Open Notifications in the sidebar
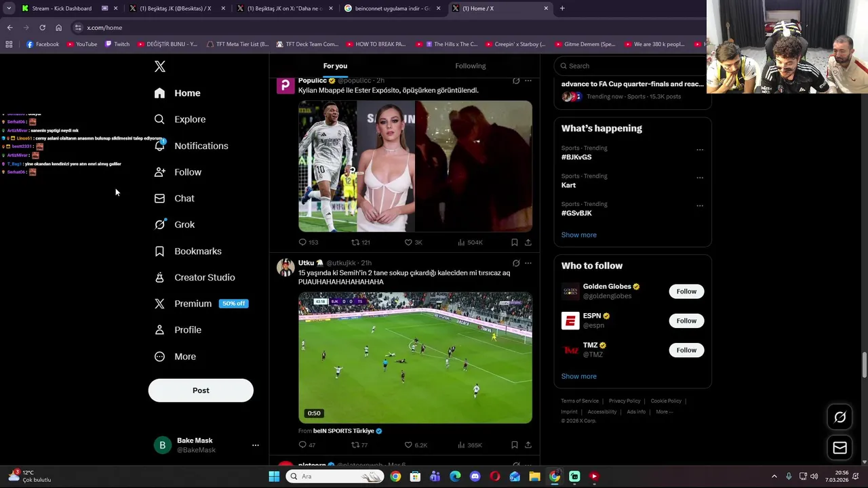868x488 pixels. pyautogui.click(x=191, y=146)
